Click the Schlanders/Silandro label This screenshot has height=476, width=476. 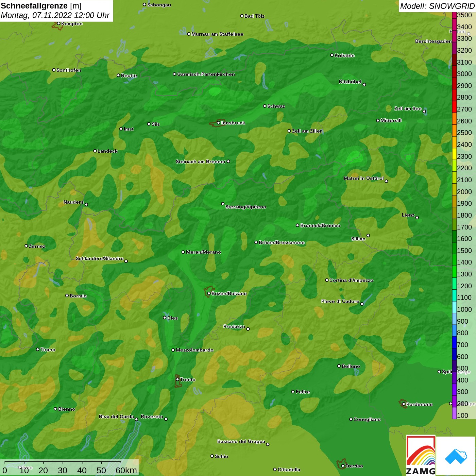[x=100, y=258]
